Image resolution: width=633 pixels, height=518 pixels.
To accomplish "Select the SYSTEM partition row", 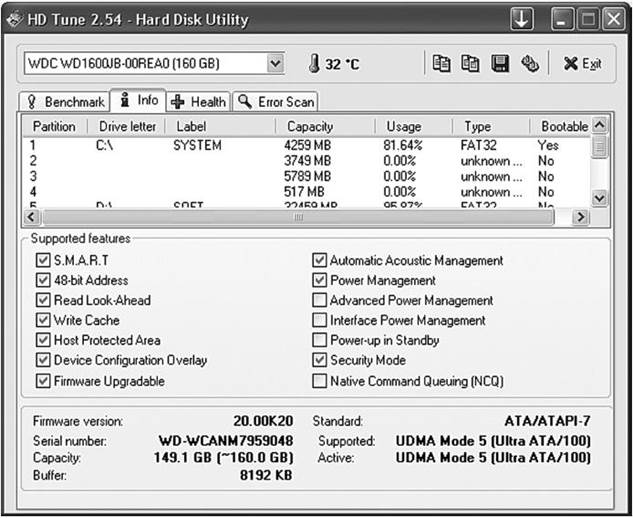I will 307,145.
